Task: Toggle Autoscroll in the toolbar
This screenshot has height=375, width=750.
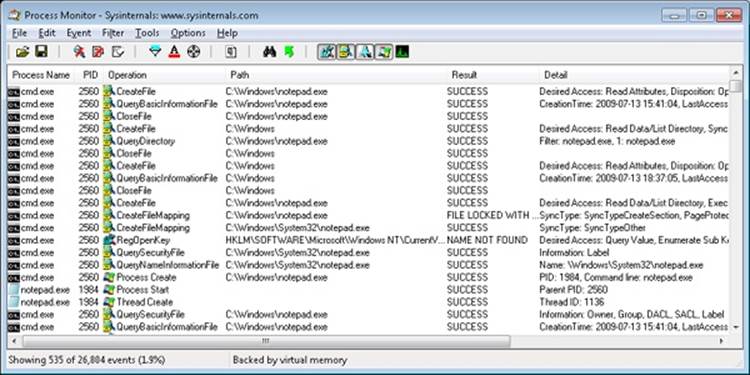Action: [98, 52]
